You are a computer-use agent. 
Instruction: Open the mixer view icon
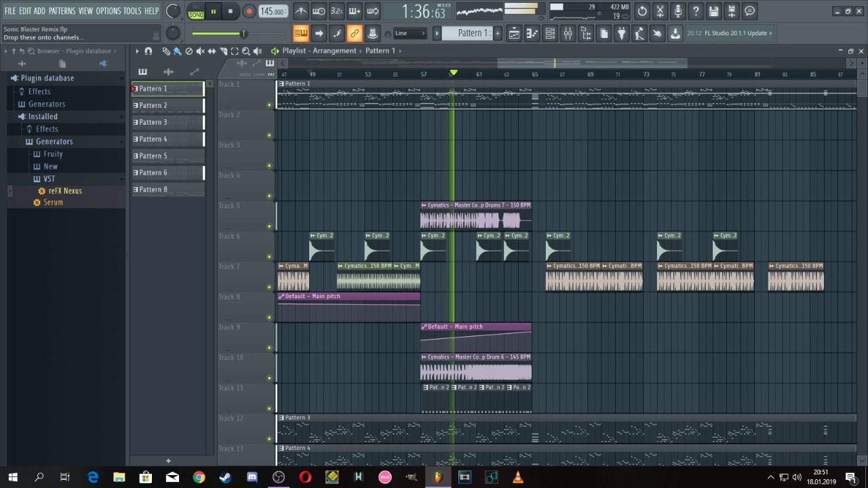coord(568,33)
